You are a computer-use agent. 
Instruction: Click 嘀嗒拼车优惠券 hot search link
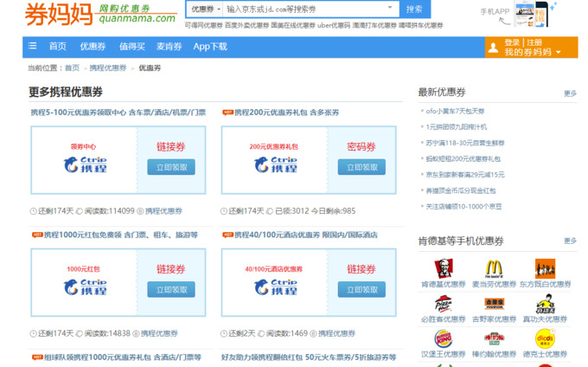[x=420, y=25]
